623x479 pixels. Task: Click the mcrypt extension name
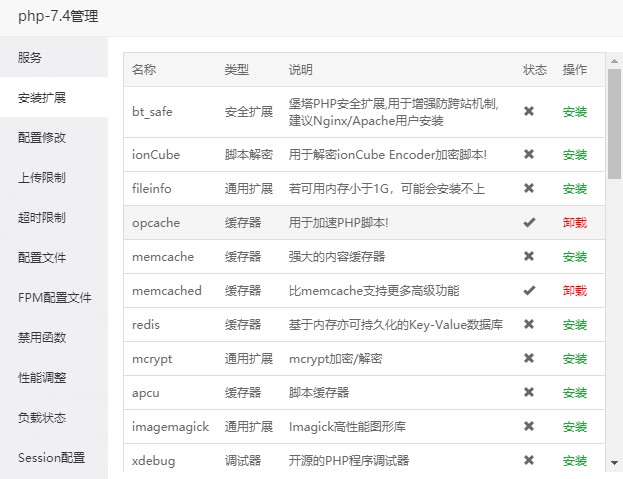point(152,359)
